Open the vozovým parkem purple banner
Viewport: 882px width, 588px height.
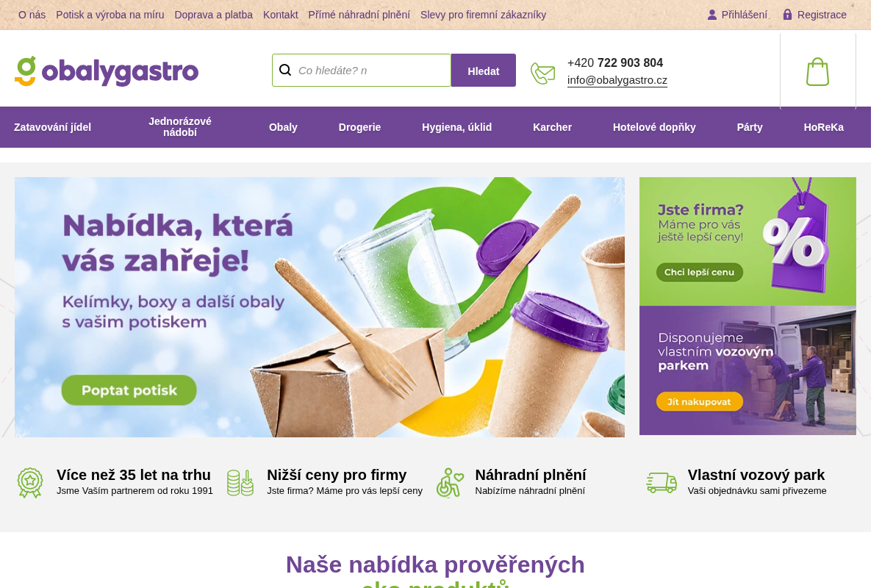747,370
